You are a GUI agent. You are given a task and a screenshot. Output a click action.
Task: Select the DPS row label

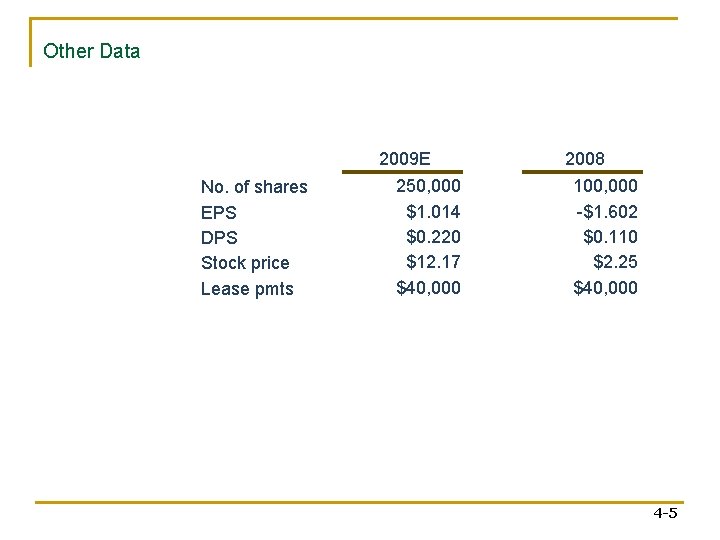(219, 238)
